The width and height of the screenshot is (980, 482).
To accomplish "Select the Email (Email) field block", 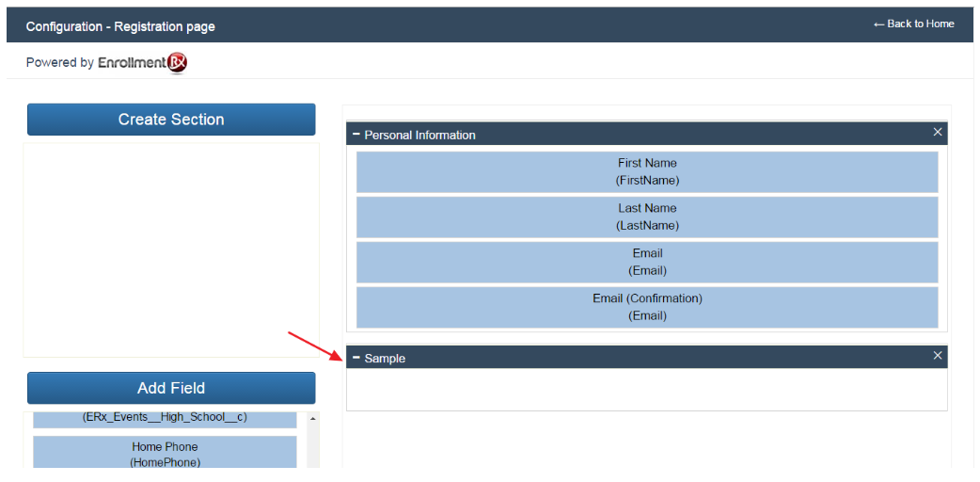I will coord(647,262).
